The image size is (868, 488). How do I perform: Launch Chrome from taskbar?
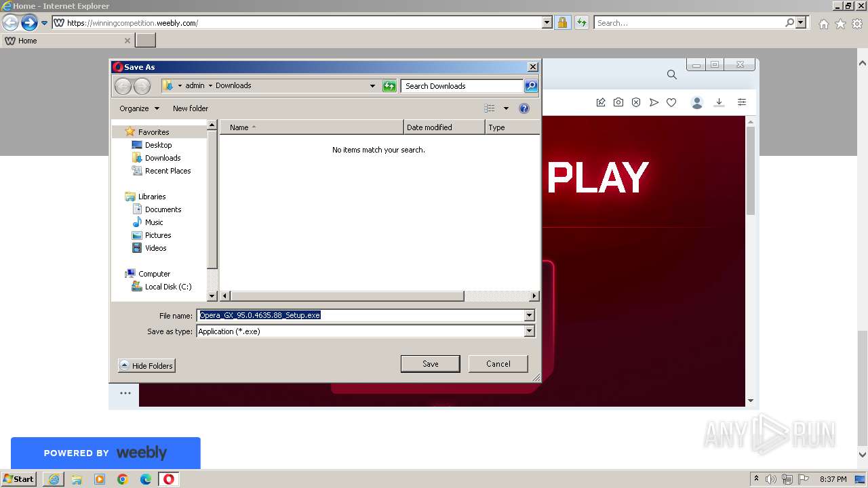tap(123, 479)
